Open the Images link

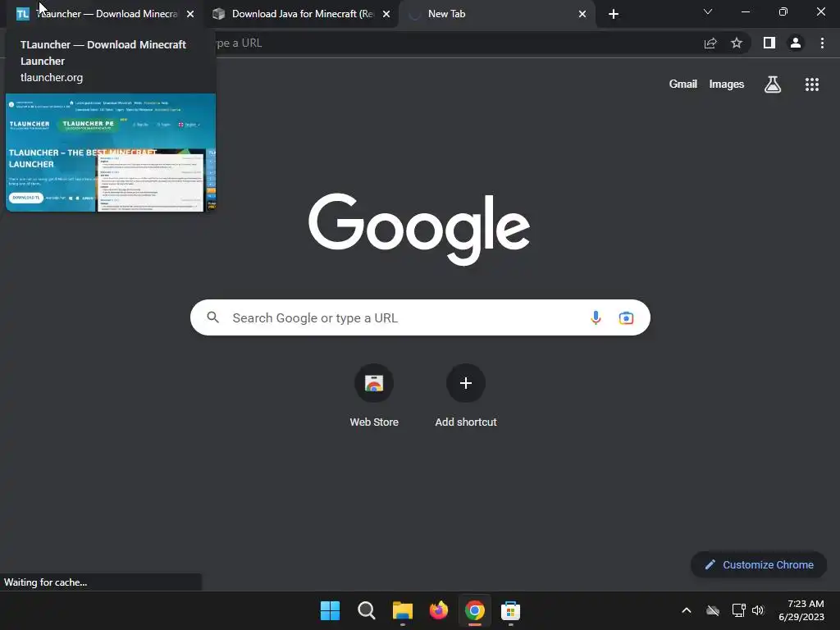727,84
